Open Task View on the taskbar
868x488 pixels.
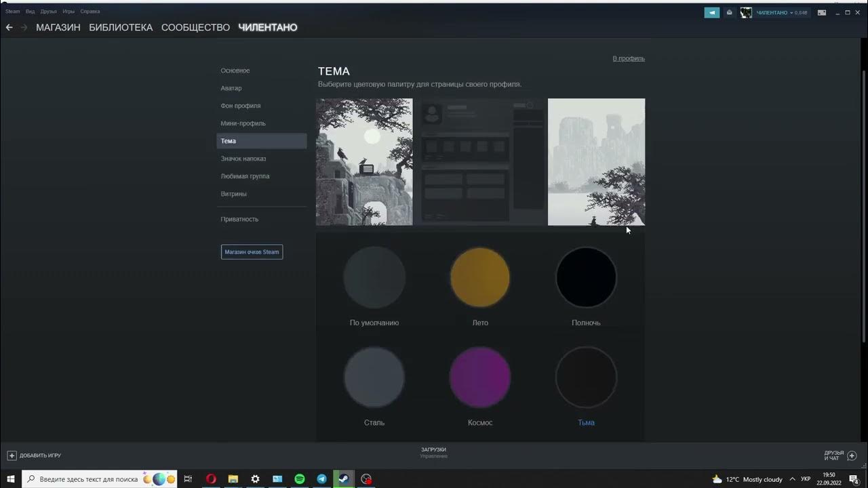(188, 479)
